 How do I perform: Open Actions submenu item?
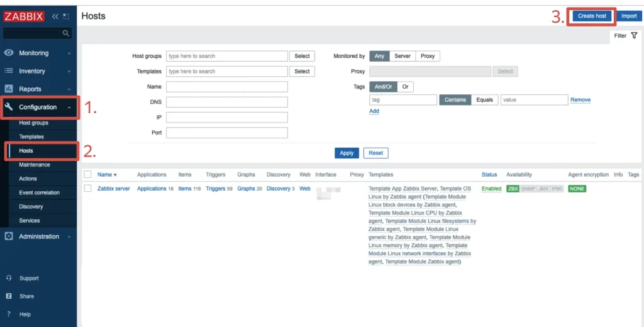pos(28,179)
